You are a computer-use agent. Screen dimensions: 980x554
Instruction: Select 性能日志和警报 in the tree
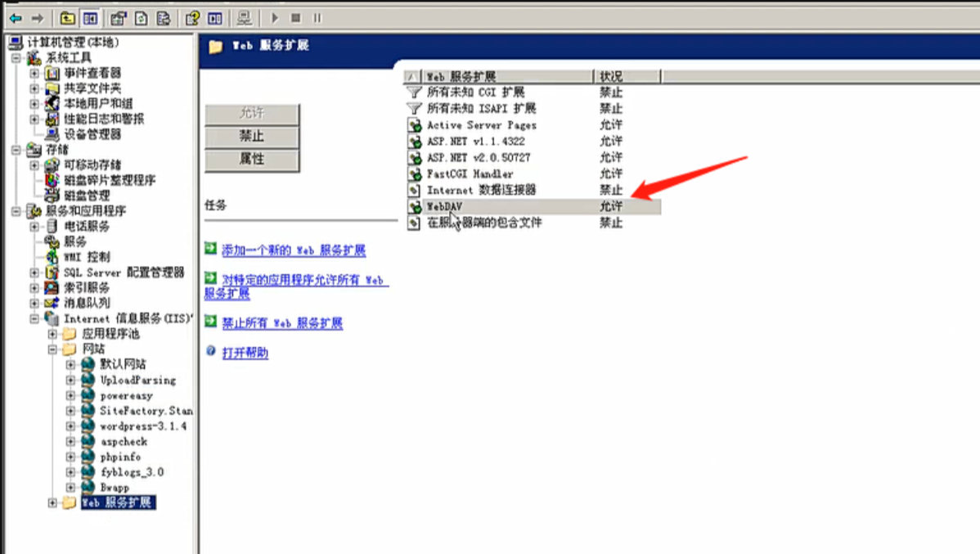(x=104, y=119)
